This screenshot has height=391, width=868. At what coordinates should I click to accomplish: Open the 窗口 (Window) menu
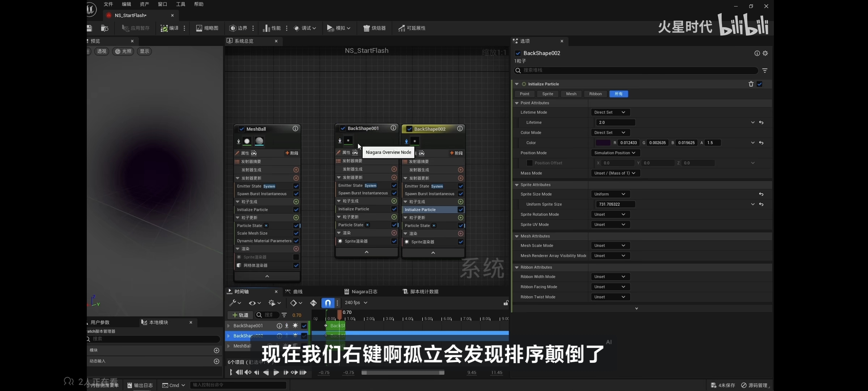tap(162, 4)
